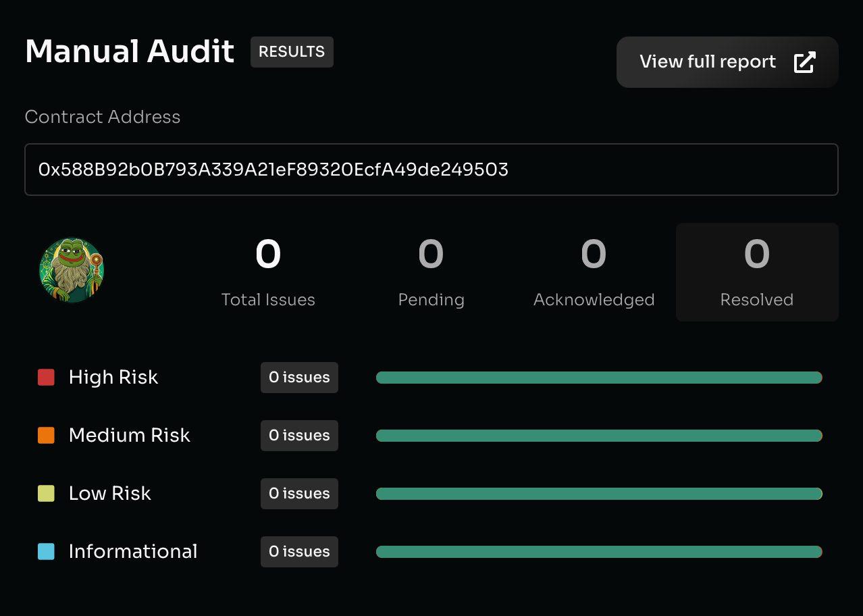Click the red High Risk color swatch

(x=46, y=377)
